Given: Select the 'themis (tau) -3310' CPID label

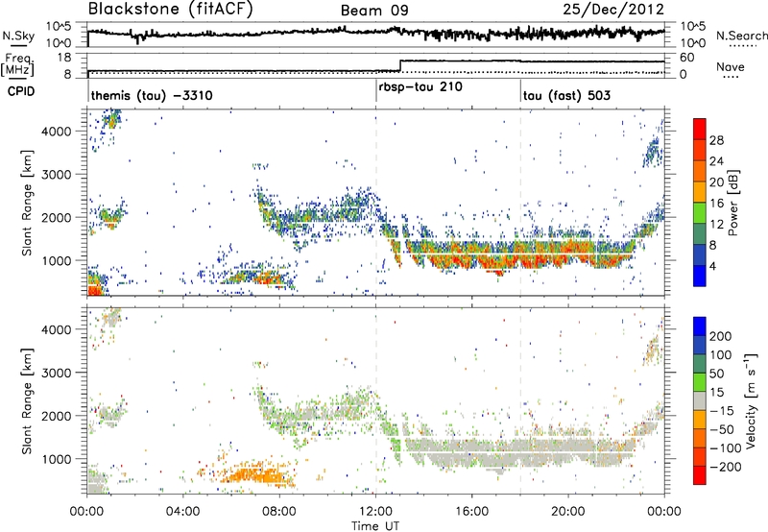Looking at the screenshot, I should point(152,95).
